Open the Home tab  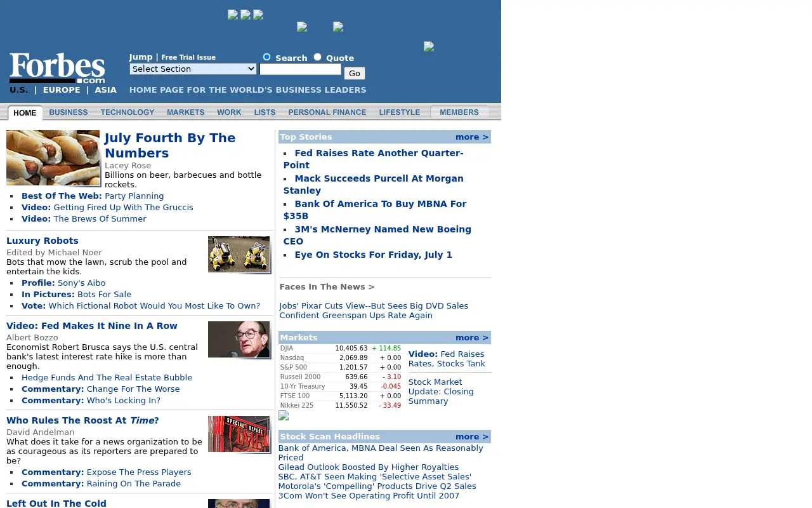click(25, 112)
